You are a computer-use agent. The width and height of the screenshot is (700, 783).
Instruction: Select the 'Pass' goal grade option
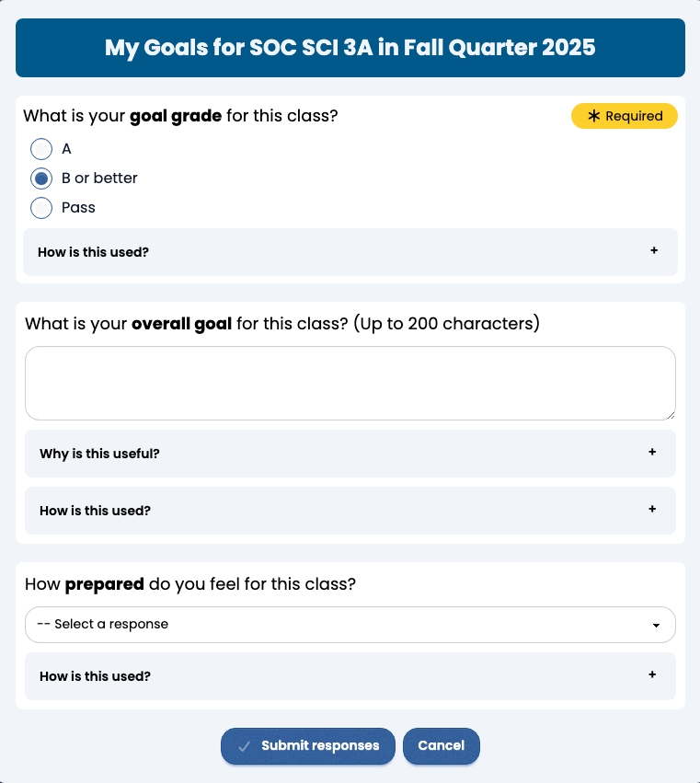click(x=40, y=208)
